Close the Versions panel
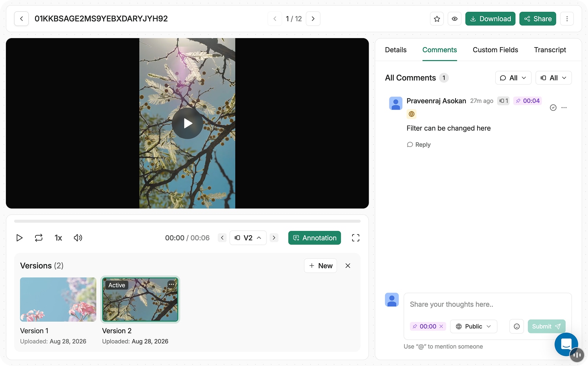Screen dimensions: 588x366 [348, 266]
